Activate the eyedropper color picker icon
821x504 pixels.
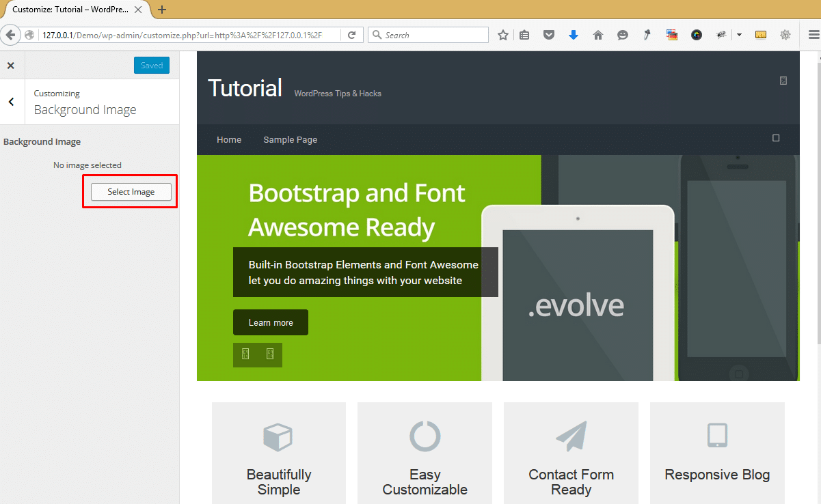coord(647,35)
